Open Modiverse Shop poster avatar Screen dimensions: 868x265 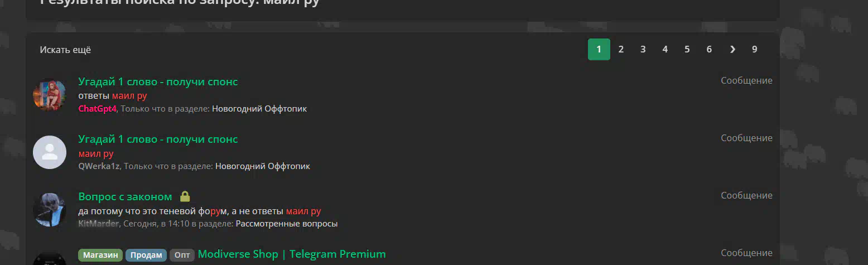coord(50,259)
